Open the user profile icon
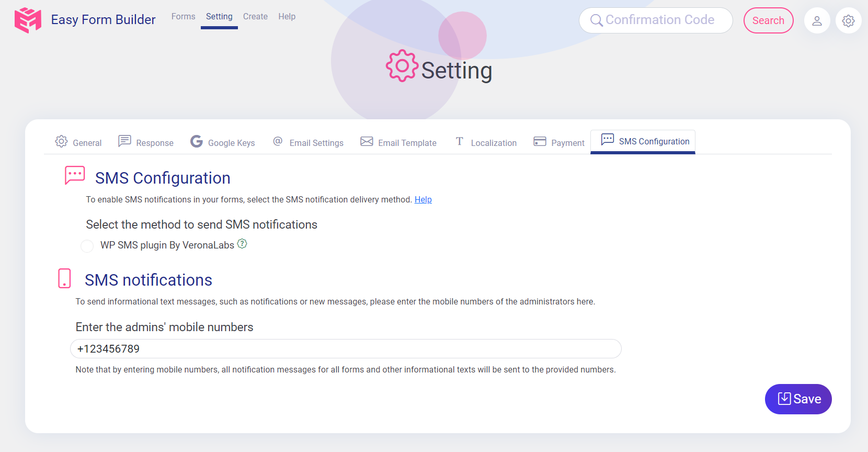This screenshot has height=452, width=868. (x=817, y=21)
